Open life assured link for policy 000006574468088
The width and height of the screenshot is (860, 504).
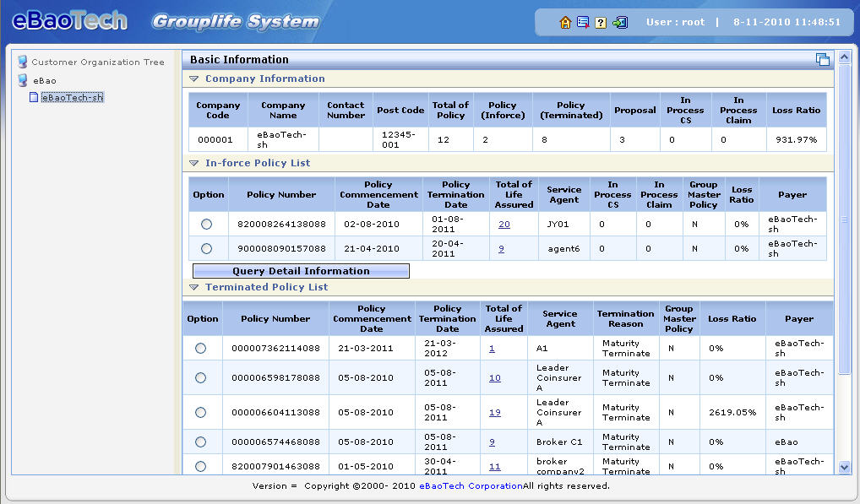(492, 442)
